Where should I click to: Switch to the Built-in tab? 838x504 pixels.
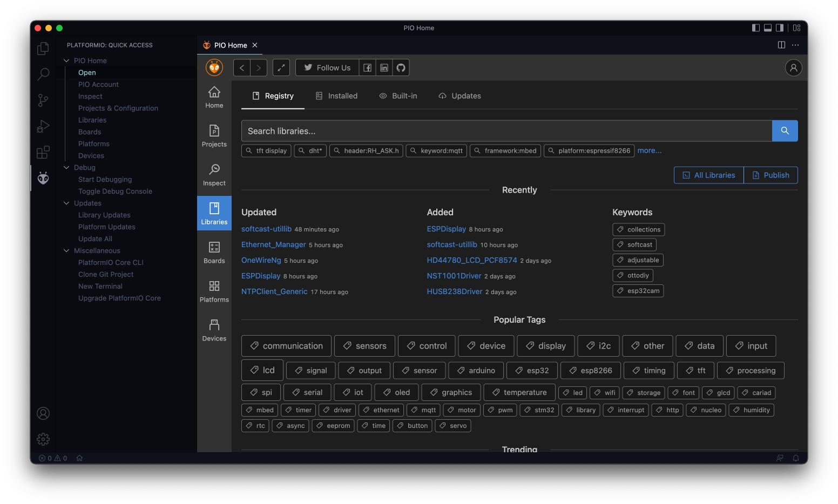coord(398,96)
